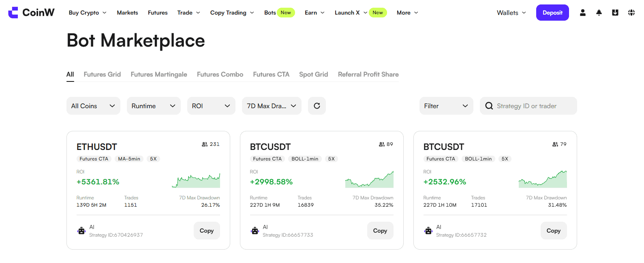This screenshot has width=644, height=263.
Task: Click Strategy ID:670426937 text
Action: coord(116,235)
